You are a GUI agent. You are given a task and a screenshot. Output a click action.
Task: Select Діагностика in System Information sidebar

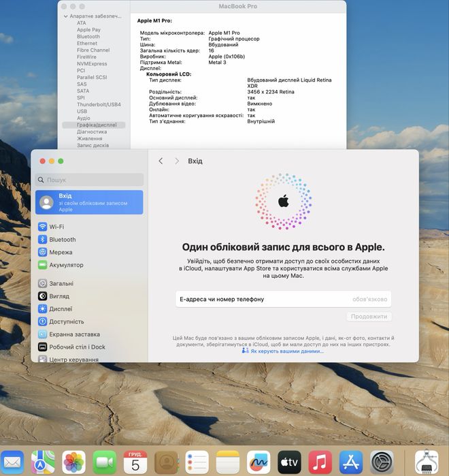tap(92, 131)
